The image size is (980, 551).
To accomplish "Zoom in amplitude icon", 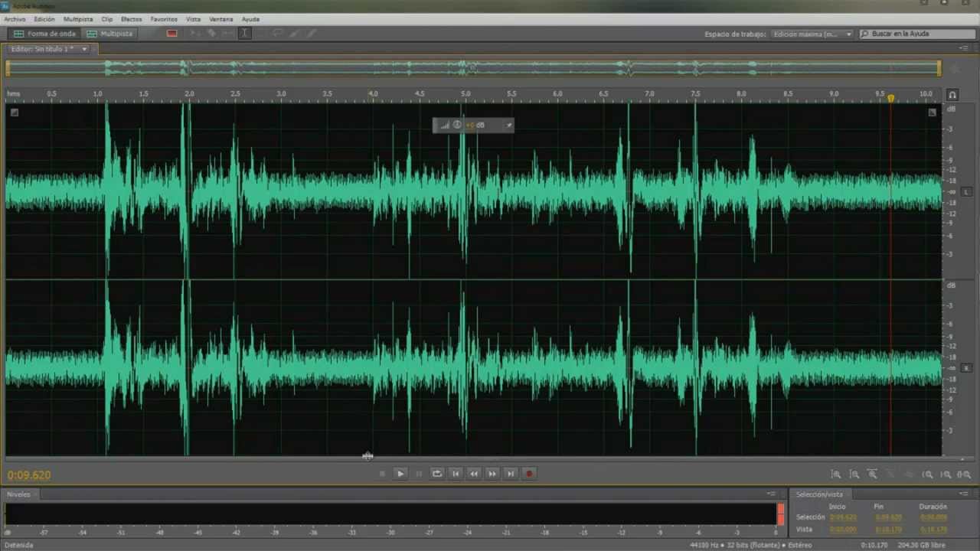I will 836,474.
